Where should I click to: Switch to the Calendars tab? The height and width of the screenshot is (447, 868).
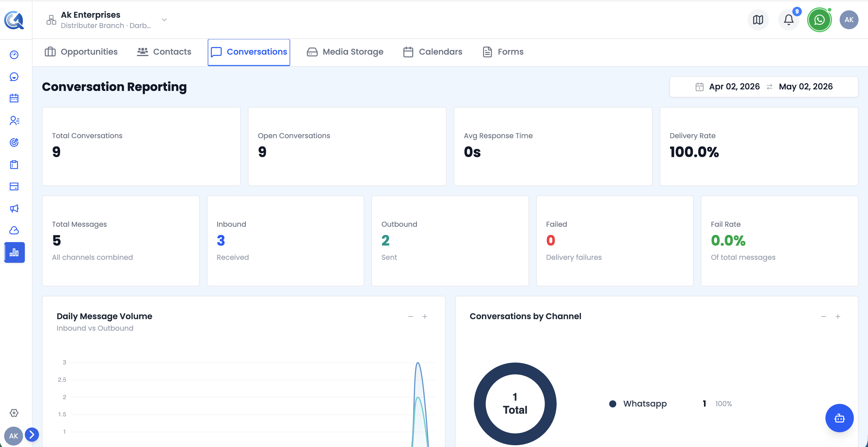(x=433, y=52)
